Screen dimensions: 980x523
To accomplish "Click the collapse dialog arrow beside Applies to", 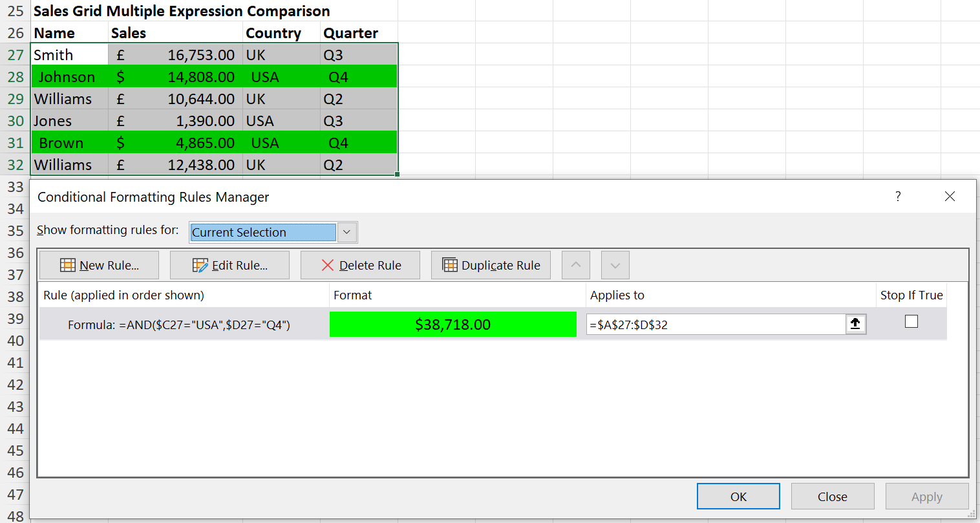I will 856,324.
